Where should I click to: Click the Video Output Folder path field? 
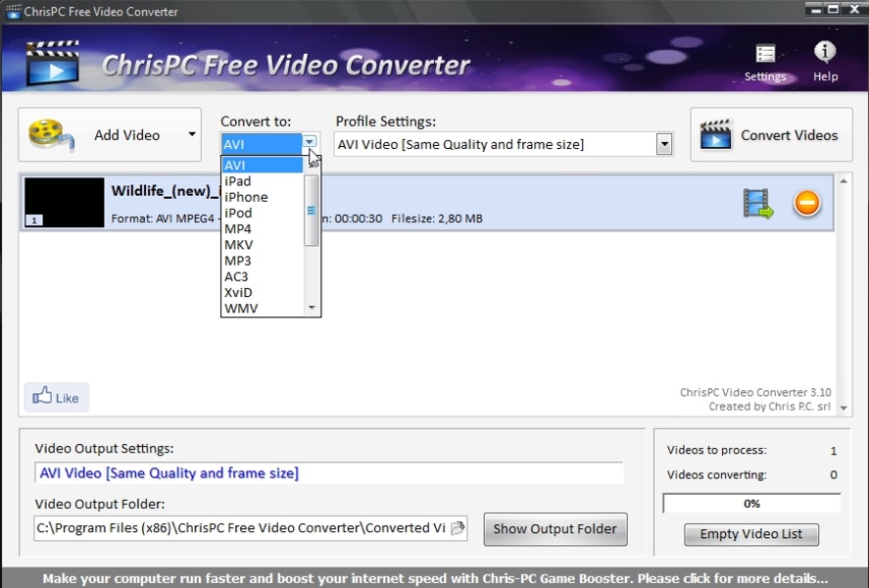[241, 528]
